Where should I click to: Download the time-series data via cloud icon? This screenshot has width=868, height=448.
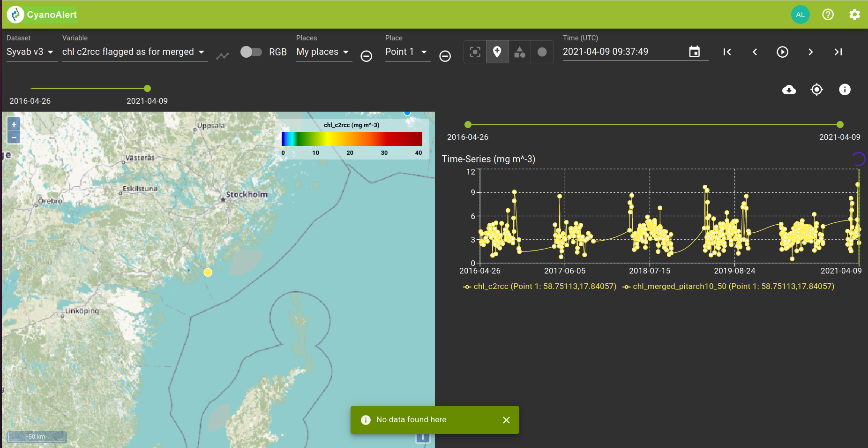(789, 90)
